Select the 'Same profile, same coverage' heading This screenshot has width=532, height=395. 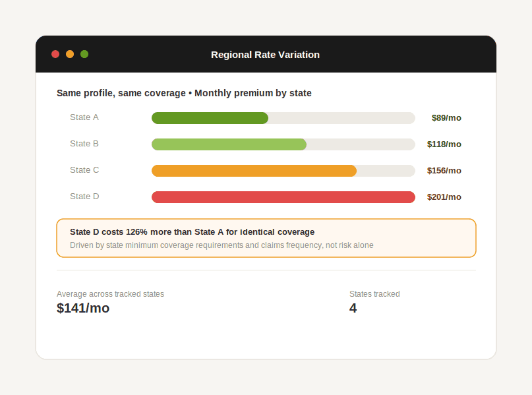coord(184,93)
